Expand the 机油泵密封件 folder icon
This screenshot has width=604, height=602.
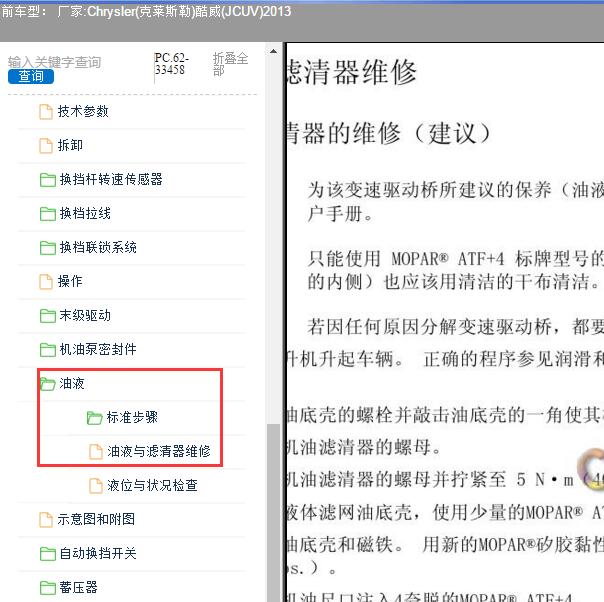tap(47, 350)
